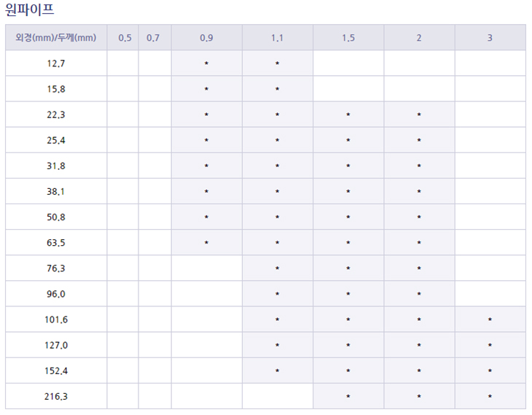
Task: Select the 0,9 thickness column header
Action: pyautogui.click(x=206, y=38)
